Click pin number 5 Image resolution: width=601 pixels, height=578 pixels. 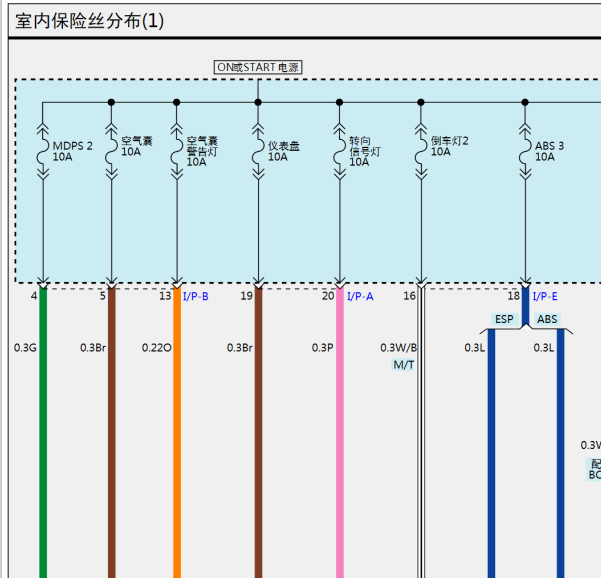tap(102, 296)
